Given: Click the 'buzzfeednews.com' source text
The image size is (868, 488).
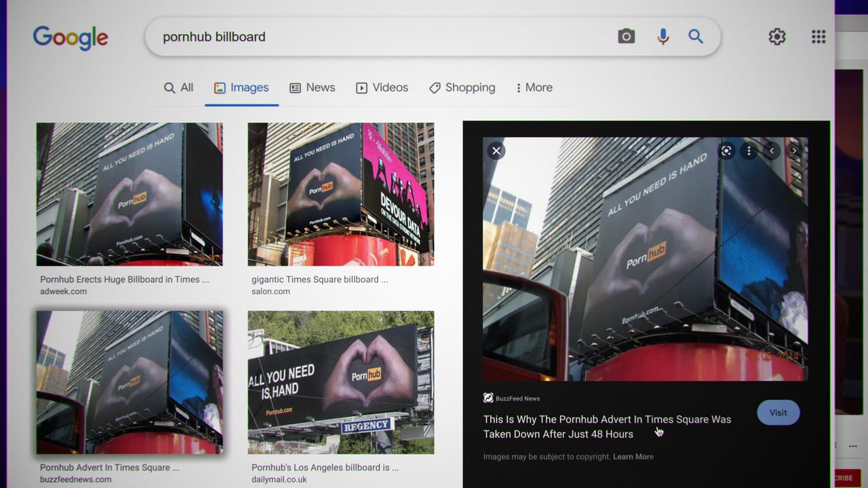Looking at the screenshot, I should pyautogui.click(x=76, y=479).
